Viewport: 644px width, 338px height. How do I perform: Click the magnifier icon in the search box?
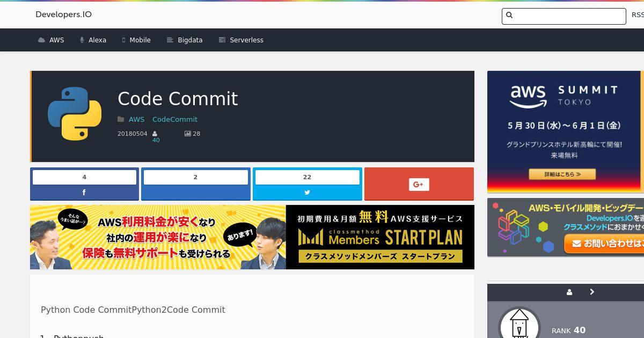click(x=509, y=16)
